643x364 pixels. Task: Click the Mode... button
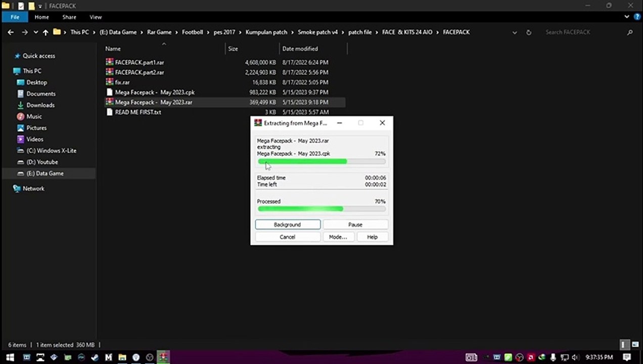pos(338,237)
